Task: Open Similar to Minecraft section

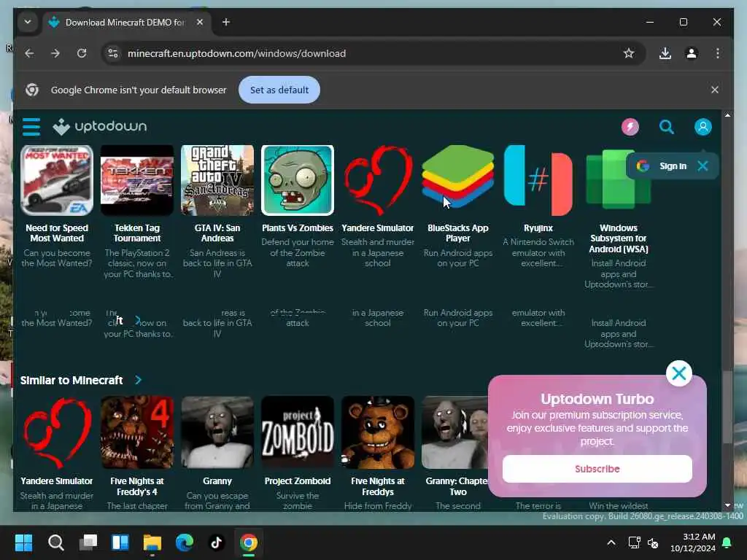Action: pos(71,380)
